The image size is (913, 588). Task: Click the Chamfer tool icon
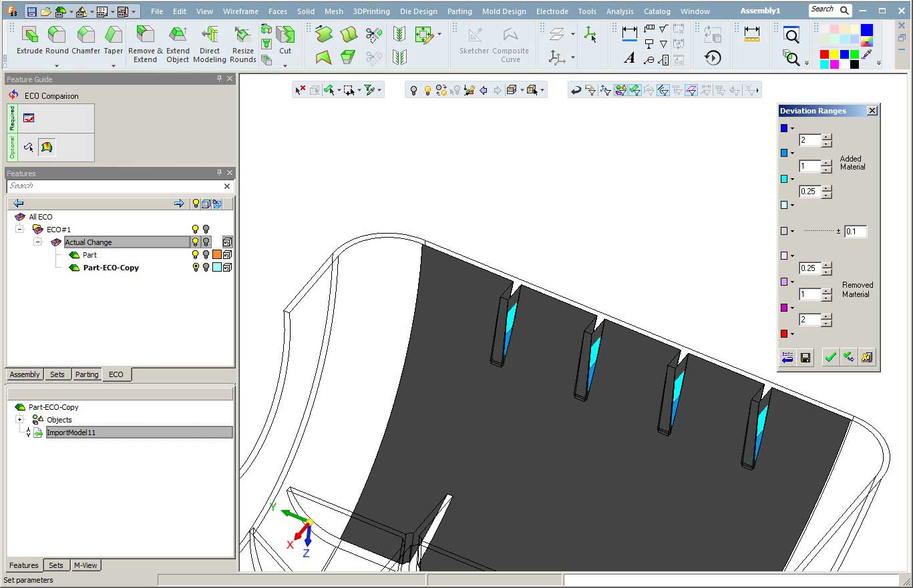click(85, 41)
